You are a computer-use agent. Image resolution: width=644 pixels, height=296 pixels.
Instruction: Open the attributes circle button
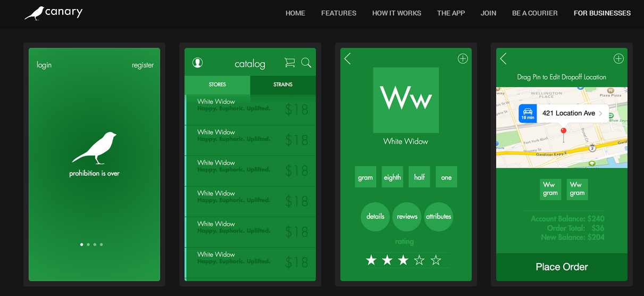[x=439, y=217]
